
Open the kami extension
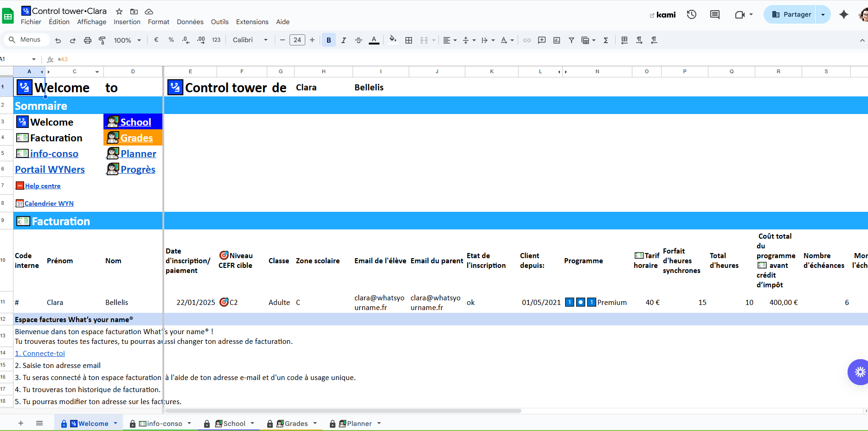662,15
